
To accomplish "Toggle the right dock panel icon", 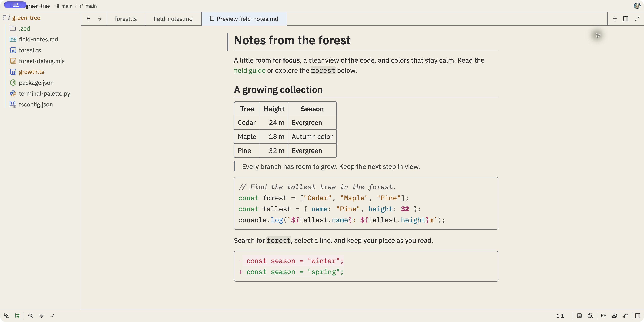I will coord(638,316).
